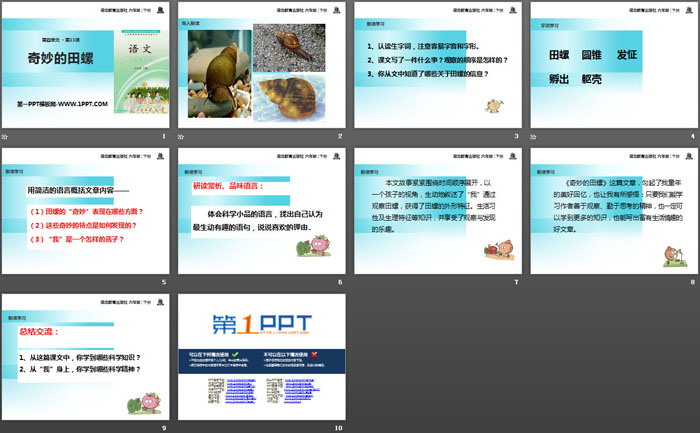Click the slide number 4 label
The height and width of the screenshot is (433, 700).
coord(693,136)
